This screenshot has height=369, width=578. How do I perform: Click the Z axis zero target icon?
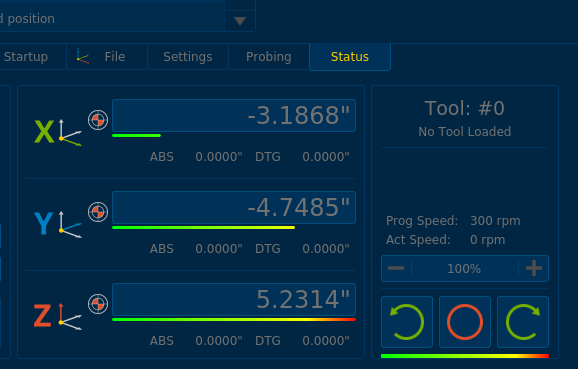pos(98,304)
